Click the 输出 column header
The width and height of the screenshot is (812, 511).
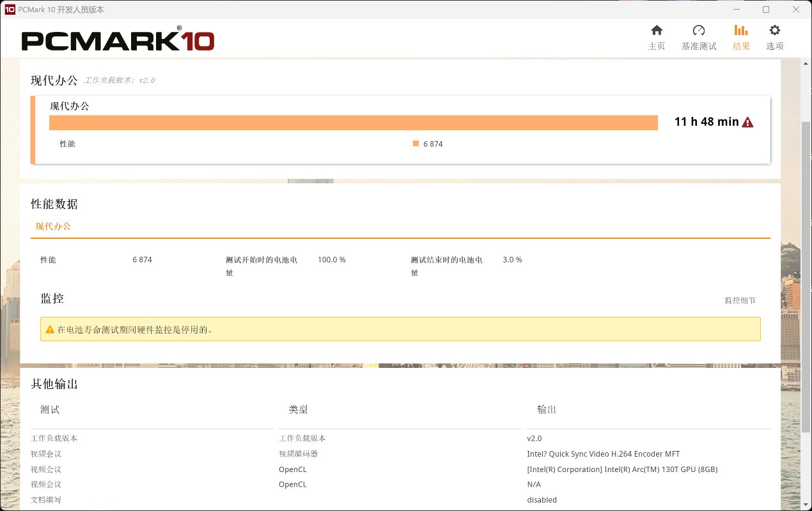[x=547, y=409]
